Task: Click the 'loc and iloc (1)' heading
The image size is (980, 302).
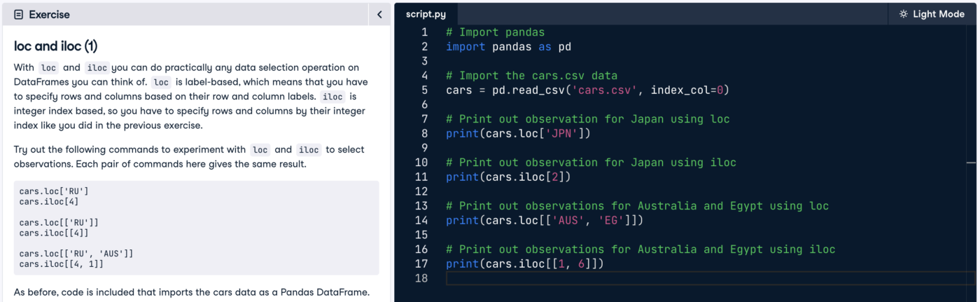Action: click(x=56, y=46)
